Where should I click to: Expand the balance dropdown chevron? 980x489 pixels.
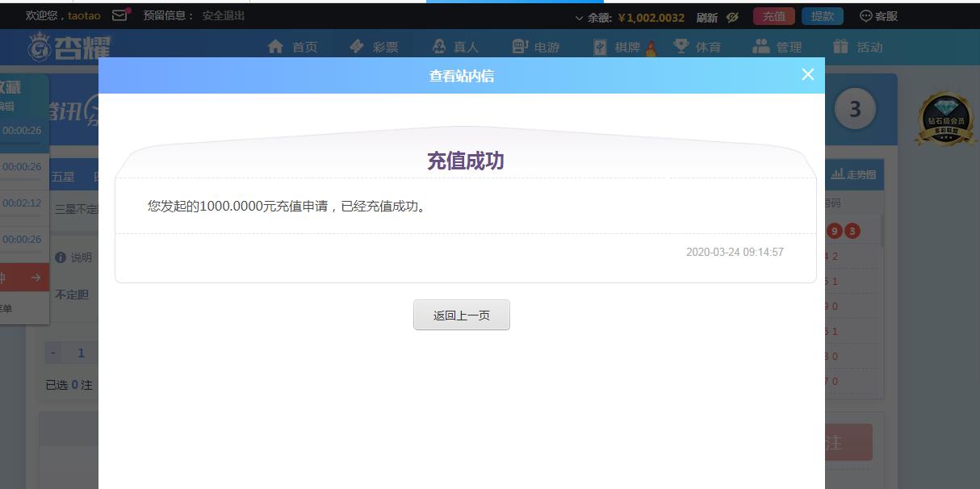coord(580,18)
